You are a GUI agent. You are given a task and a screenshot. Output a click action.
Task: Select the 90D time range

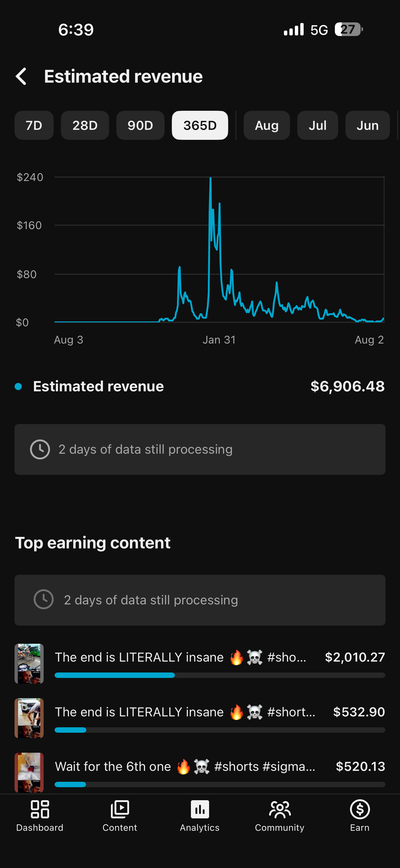pos(140,125)
